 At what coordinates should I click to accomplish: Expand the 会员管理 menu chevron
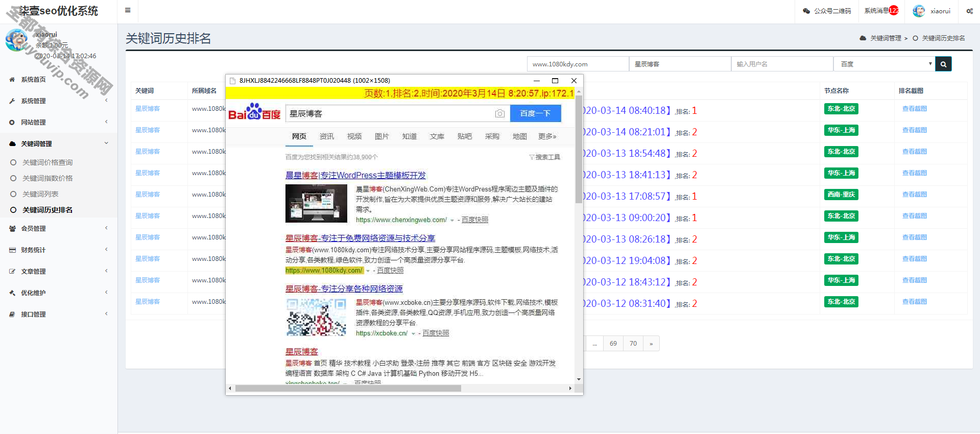[x=106, y=228]
